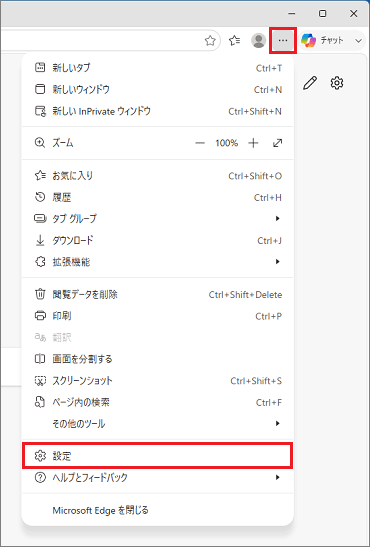Click the 100% zoom value
Viewport: 370px width, 547px height.
click(226, 143)
